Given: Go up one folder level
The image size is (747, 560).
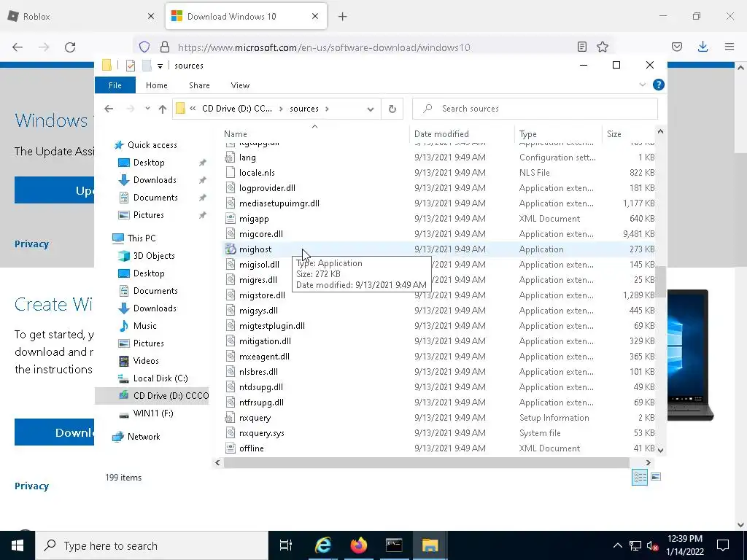Looking at the screenshot, I should (163, 109).
